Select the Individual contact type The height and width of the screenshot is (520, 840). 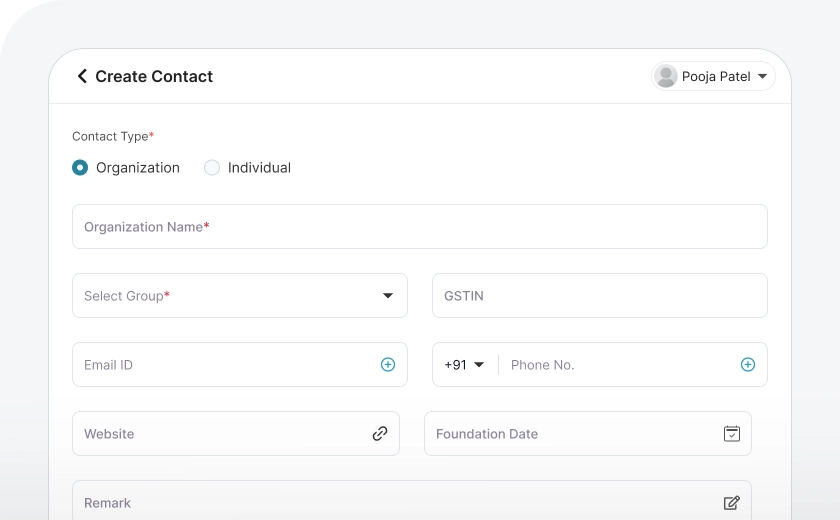(x=212, y=168)
